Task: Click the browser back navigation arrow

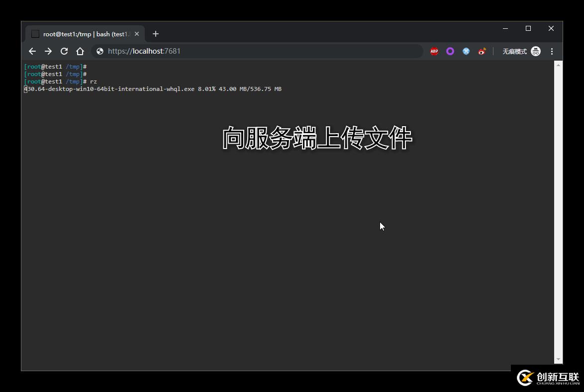Action: (32, 51)
